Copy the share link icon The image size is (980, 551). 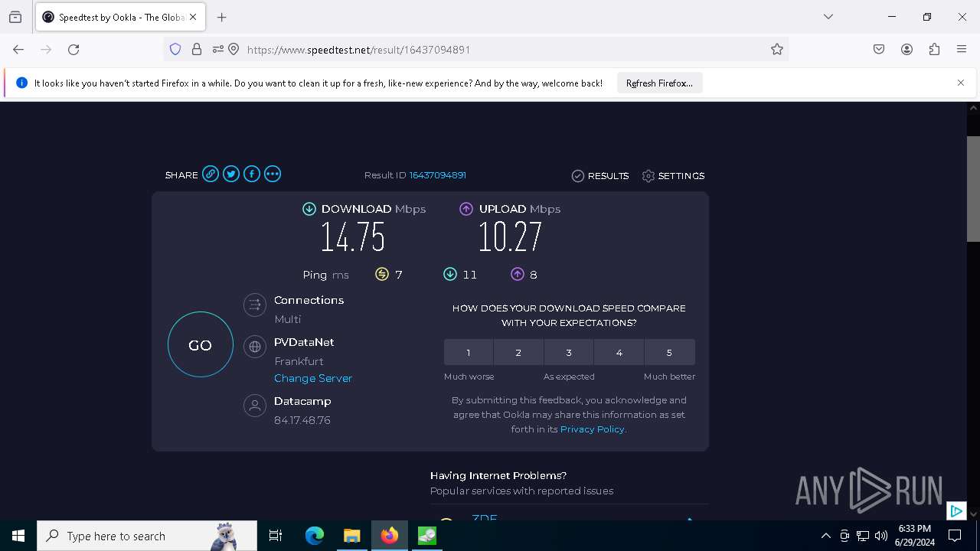click(211, 174)
